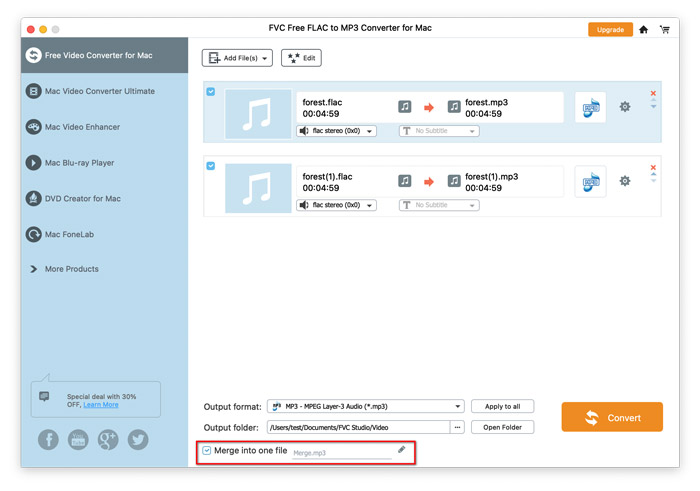Click the Output folder path field

(358, 428)
